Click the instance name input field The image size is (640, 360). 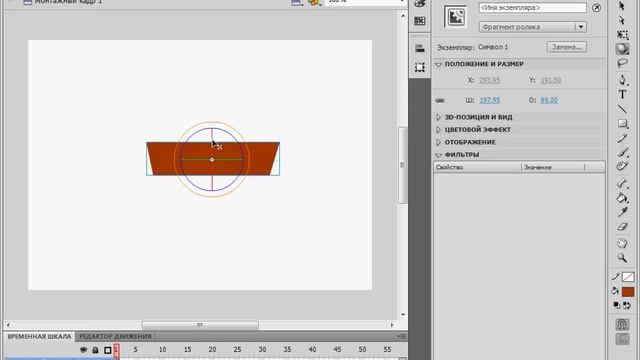(x=532, y=8)
